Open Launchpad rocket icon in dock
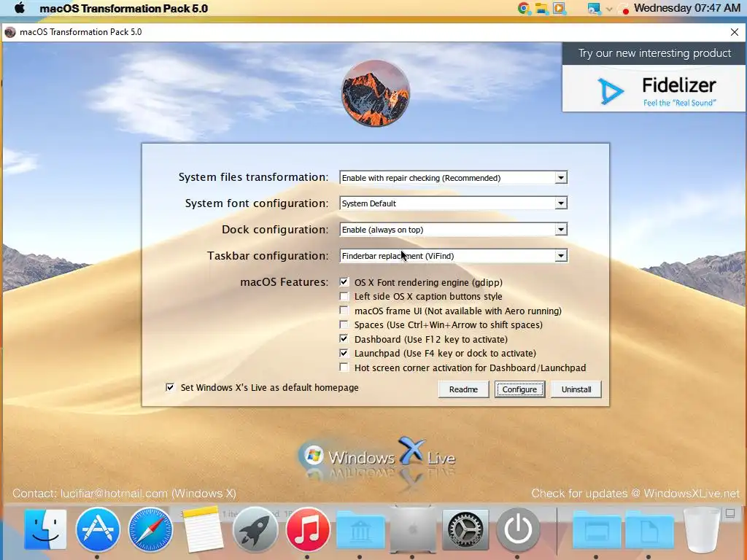This screenshot has height=560, width=747. [x=255, y=529]
